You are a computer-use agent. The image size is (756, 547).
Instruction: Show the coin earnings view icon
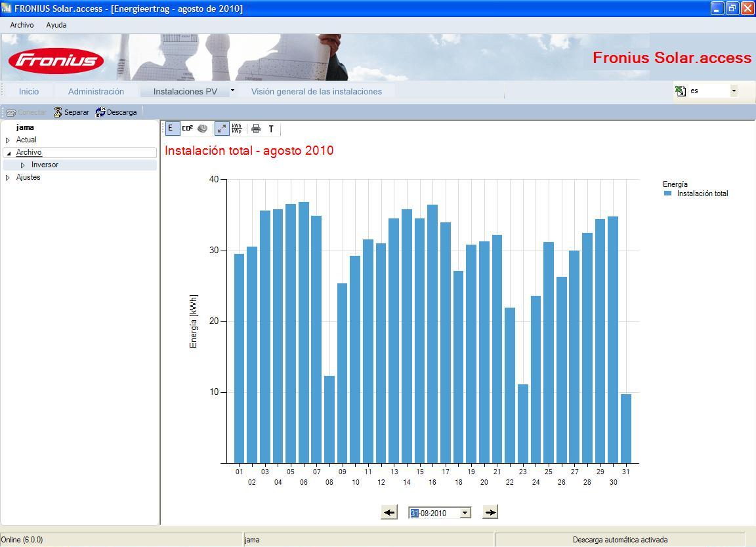tap(203, 128)
